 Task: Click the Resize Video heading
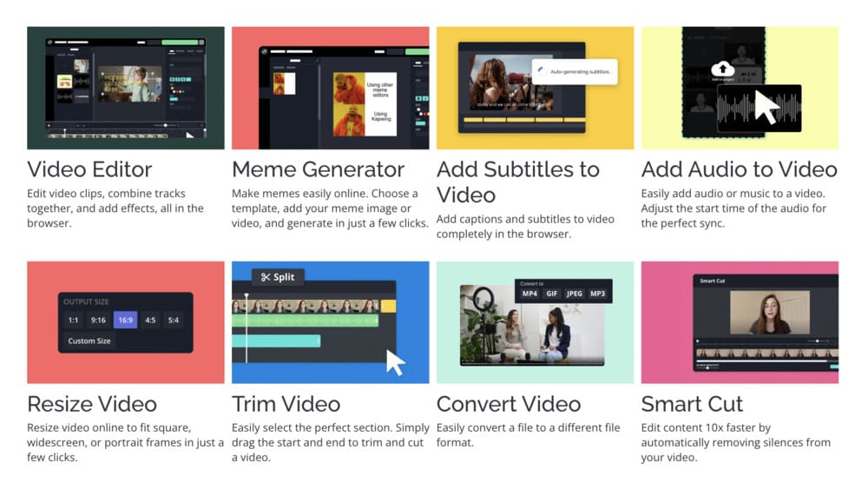pos(92,404)
